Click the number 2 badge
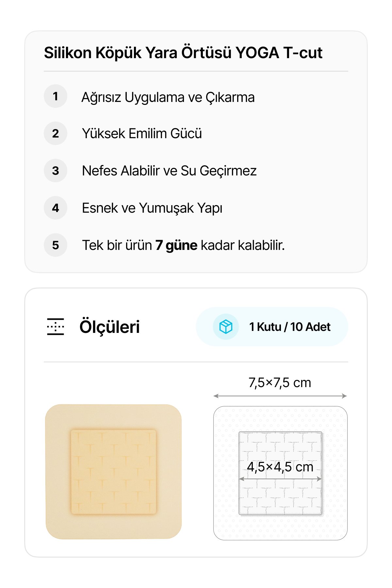This screenshot has height=588, width=392. tap(56, 133)
